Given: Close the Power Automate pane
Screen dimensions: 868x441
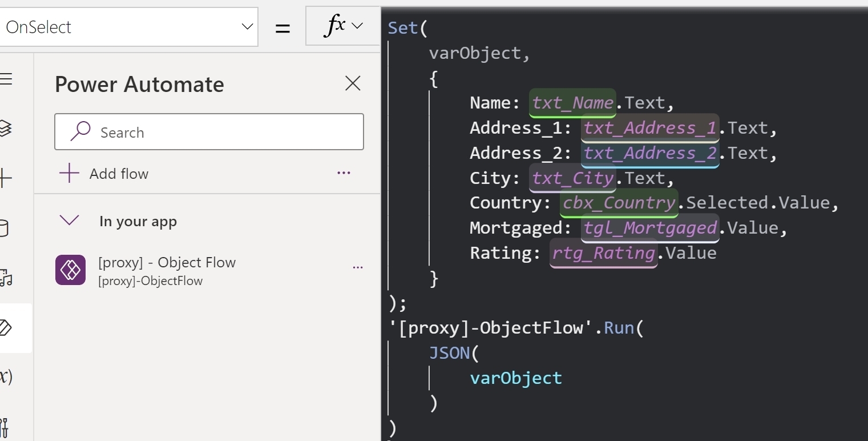Looking at the screenshot, I should tap(353, 83).
